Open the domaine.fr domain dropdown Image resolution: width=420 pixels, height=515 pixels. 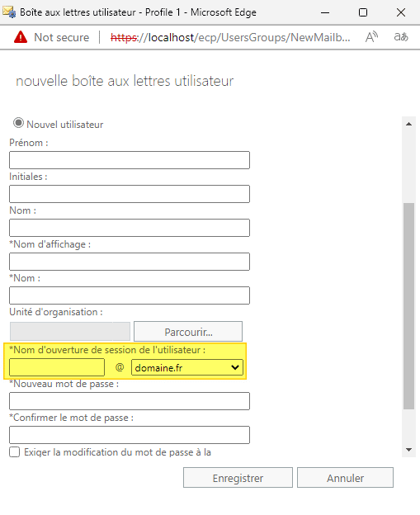[187, 367]
